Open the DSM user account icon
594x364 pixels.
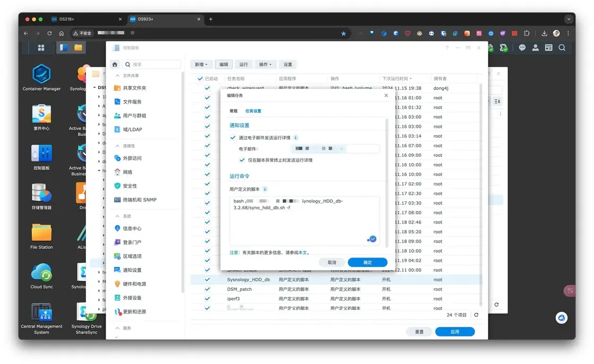[535, 48]
